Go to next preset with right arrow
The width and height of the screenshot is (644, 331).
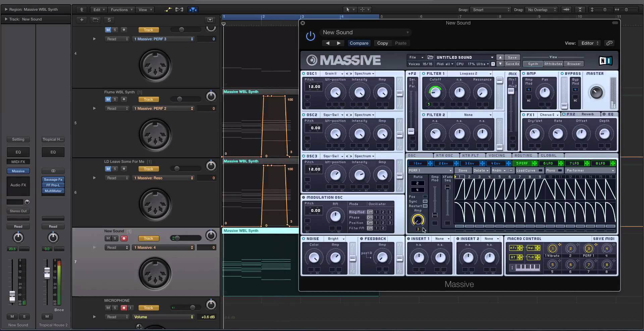339,43
